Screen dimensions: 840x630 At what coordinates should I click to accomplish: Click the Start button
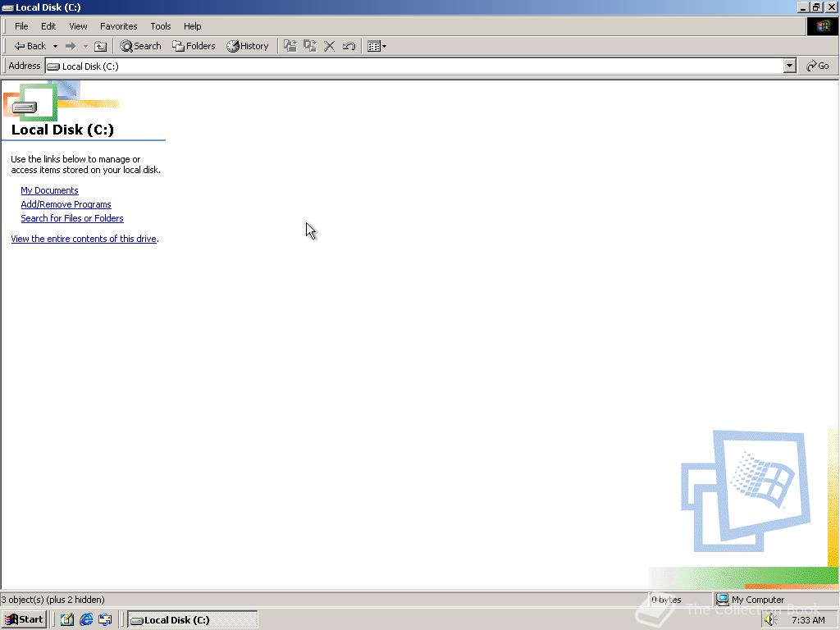click(x=24, y=620)
